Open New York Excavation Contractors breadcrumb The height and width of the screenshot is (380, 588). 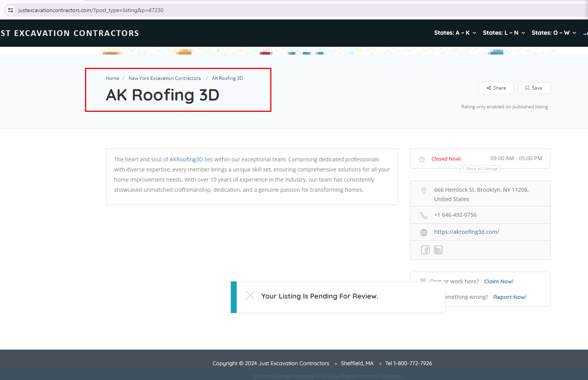165,78
